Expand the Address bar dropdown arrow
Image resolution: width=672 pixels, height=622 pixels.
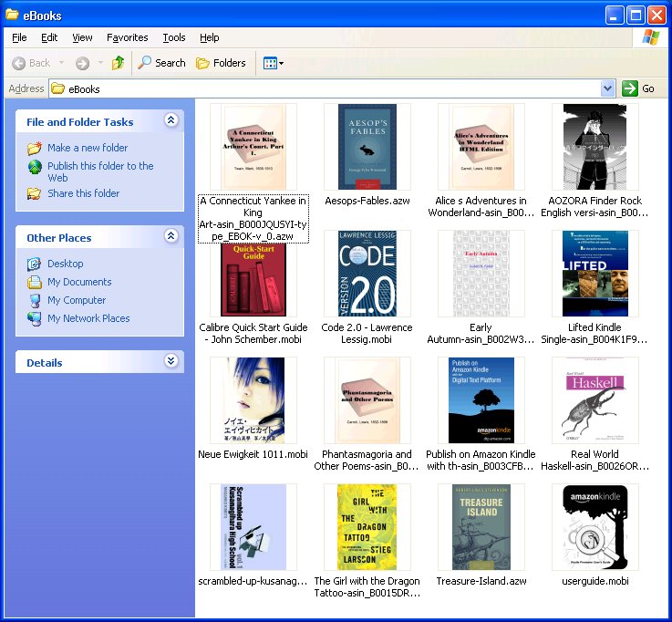608,88
